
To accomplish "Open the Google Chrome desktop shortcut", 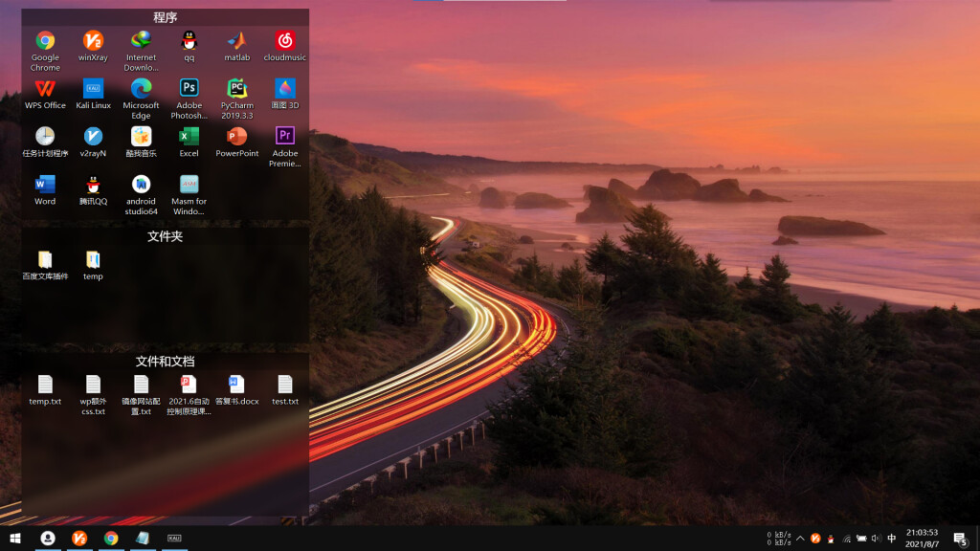I will click(x=45, y=50).
